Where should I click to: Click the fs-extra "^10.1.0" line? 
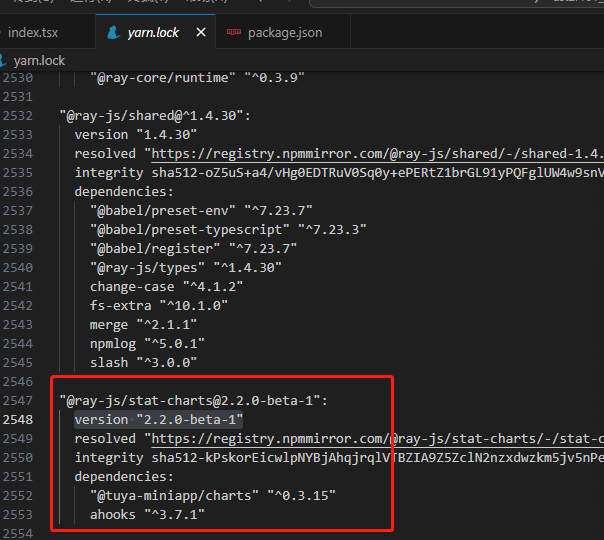coord(147,305)
